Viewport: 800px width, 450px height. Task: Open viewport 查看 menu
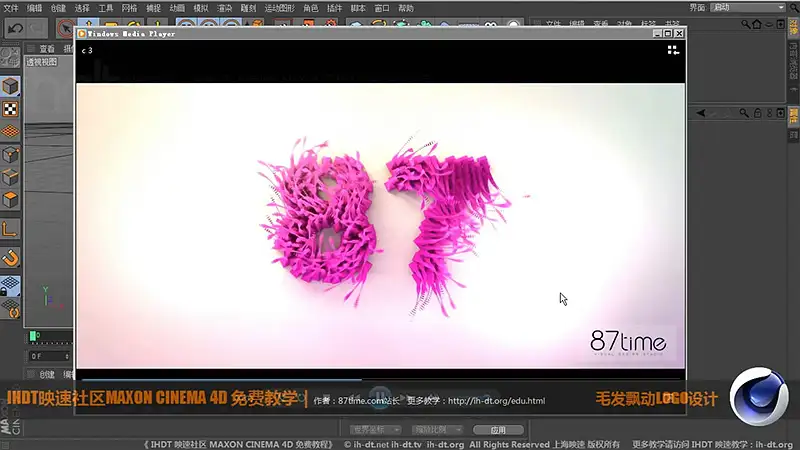(x=47, y=49)
